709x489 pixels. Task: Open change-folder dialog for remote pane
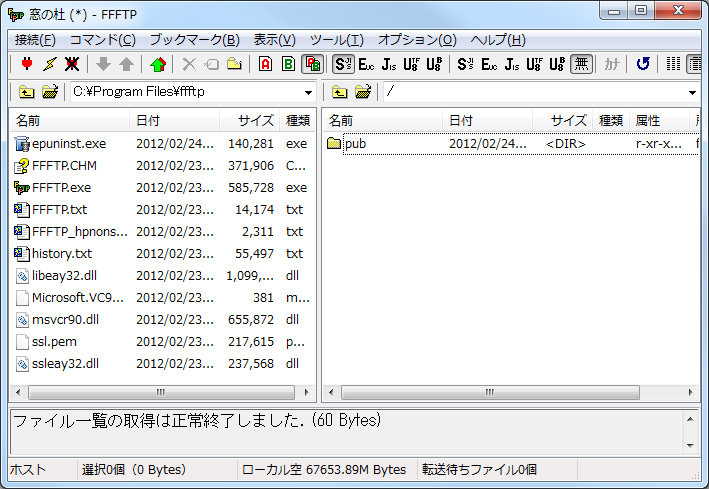pos(363,92)
